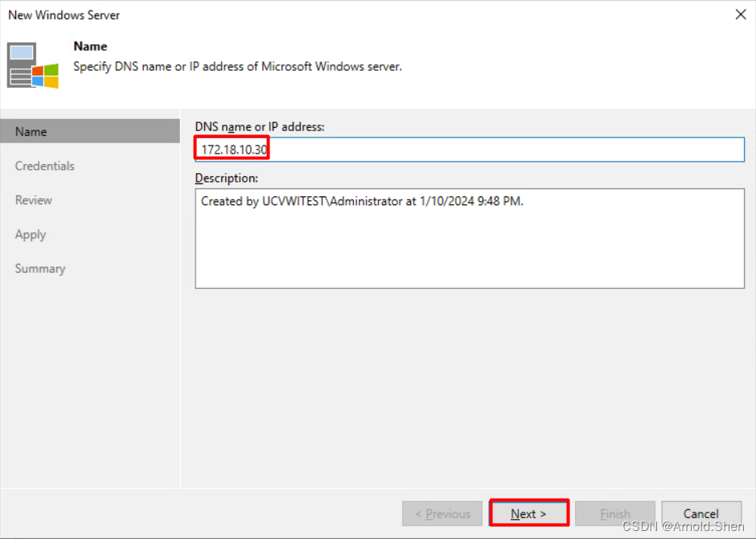Select the Name step in the sidebar
The image size is (756, 539).
tap(90, 131)
